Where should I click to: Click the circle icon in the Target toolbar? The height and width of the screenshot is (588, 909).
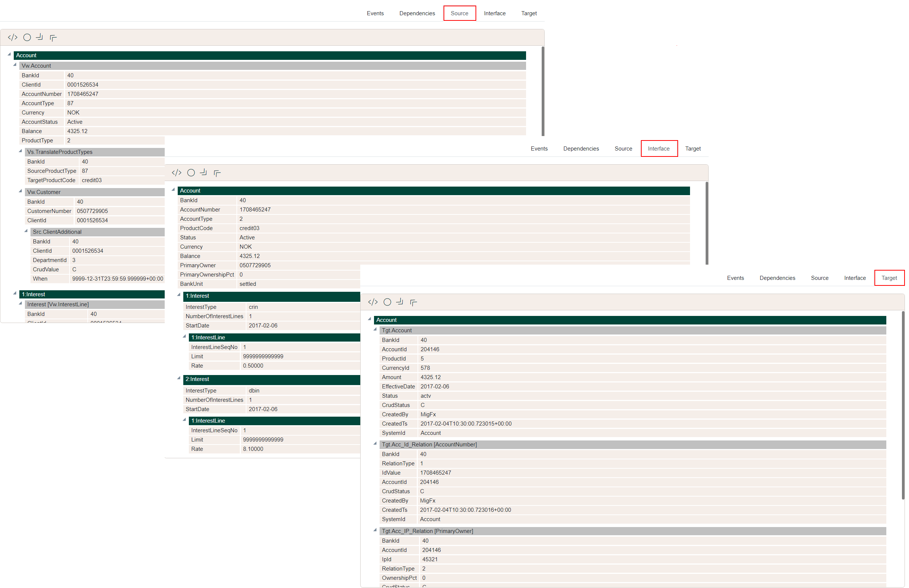tap(387, 302)
